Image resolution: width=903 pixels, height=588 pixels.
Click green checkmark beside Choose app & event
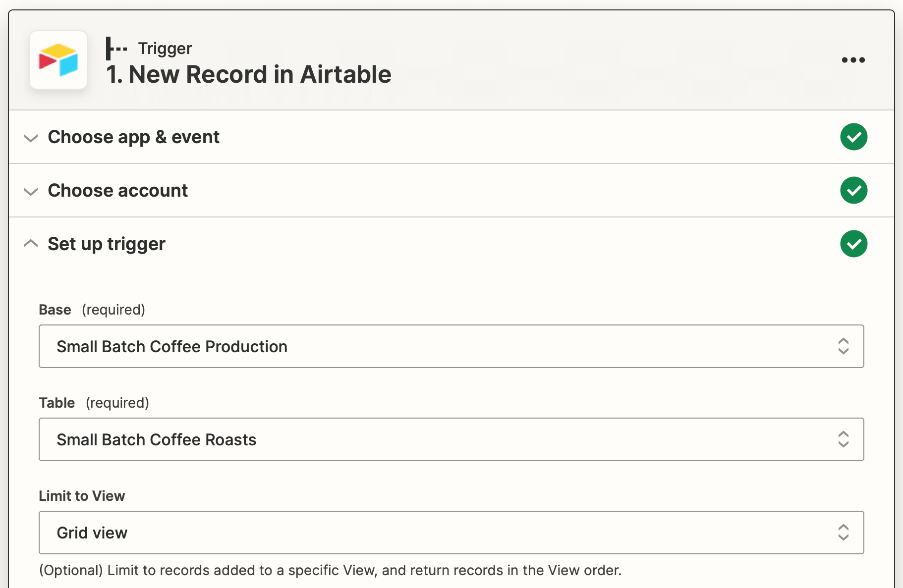click(x=853, y=137)
